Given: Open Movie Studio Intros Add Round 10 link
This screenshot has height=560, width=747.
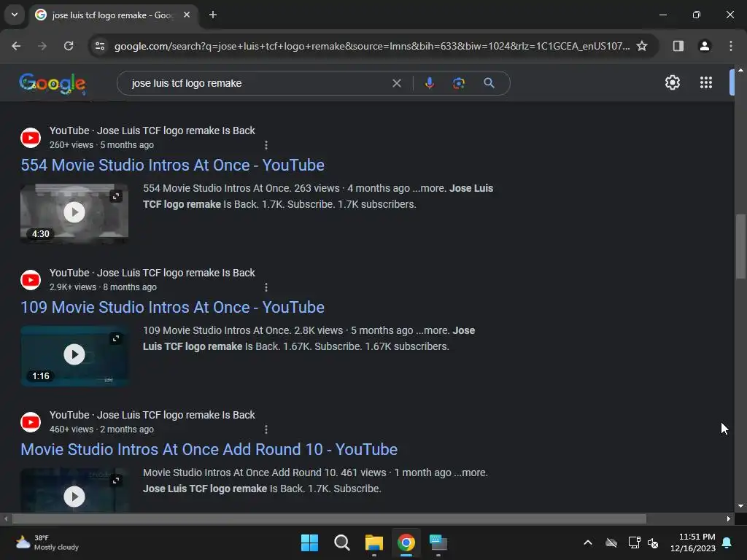Looking at the screenshot, I should pyautogui.click(x=209, y=449).
